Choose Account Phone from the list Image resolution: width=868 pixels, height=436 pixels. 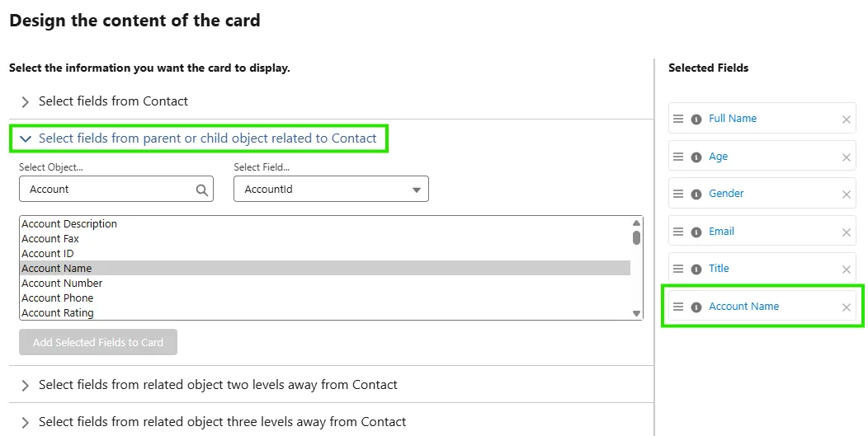tap(58, 298)
